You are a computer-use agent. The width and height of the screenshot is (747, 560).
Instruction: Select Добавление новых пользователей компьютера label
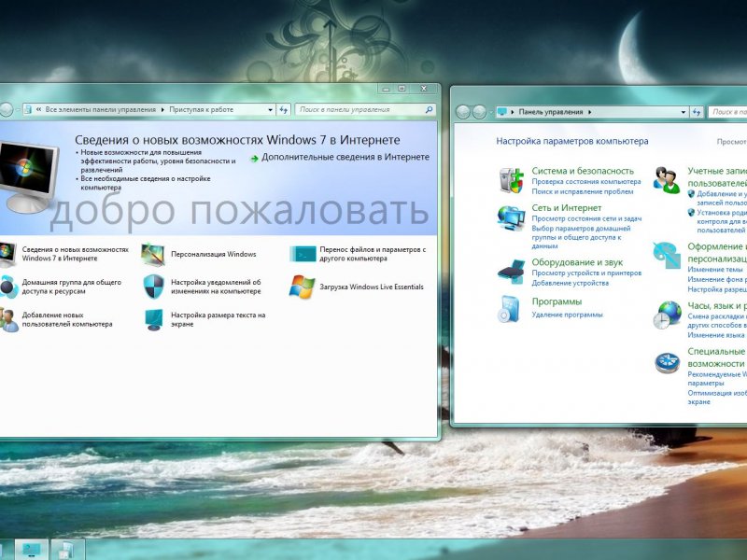(x=67, y=319)
